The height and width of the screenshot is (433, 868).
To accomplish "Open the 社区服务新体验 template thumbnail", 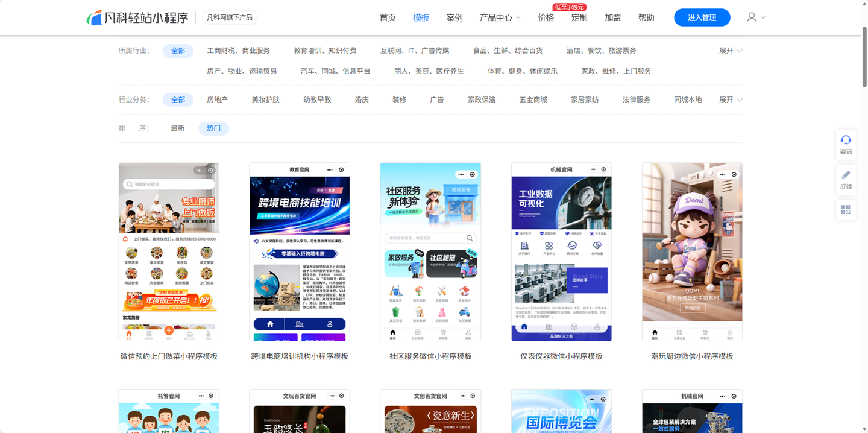I will coord(430,251).
